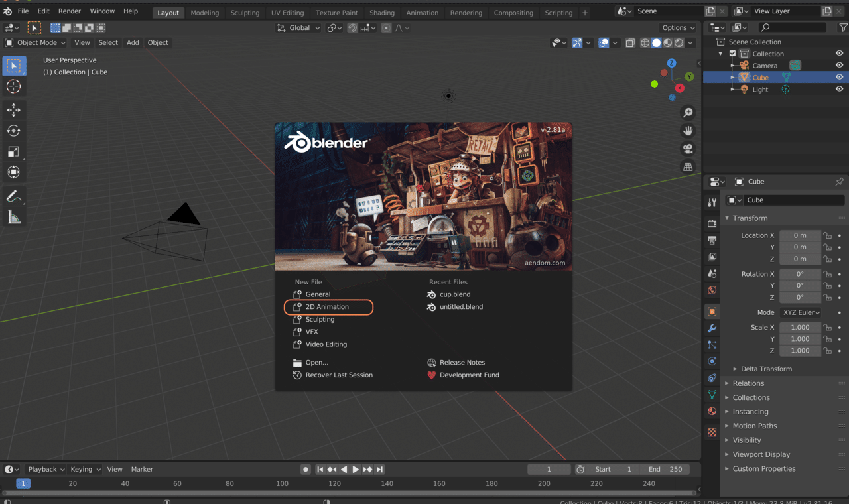Switch to the Sculpting workspace tab
849x504 pixels.
(x=245, y=13)
